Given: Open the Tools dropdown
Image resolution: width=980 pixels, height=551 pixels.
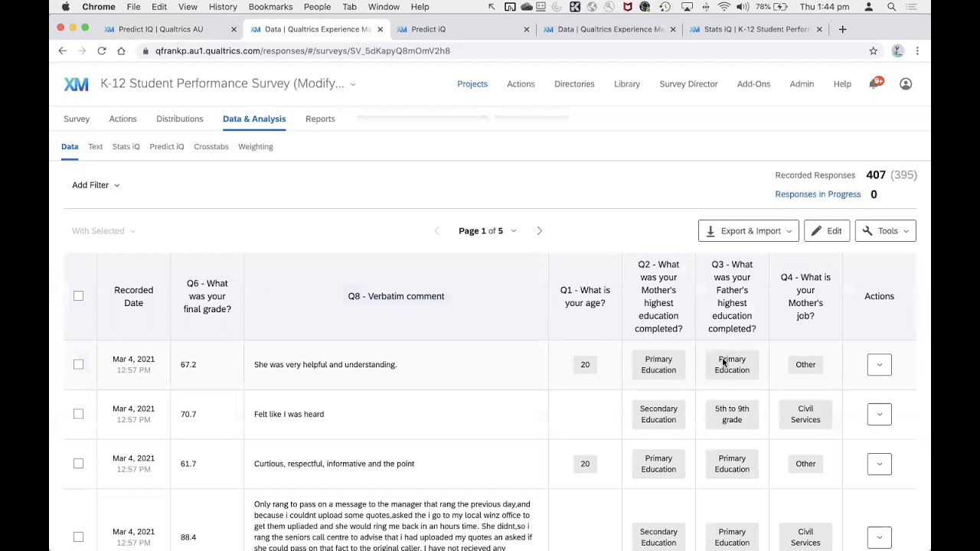Looking at the screenshot, I should (885, 230).
